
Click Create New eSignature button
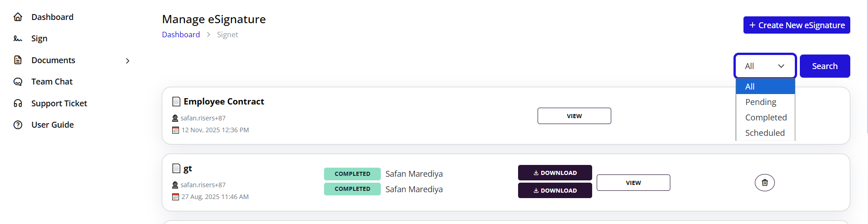[796, 25]
